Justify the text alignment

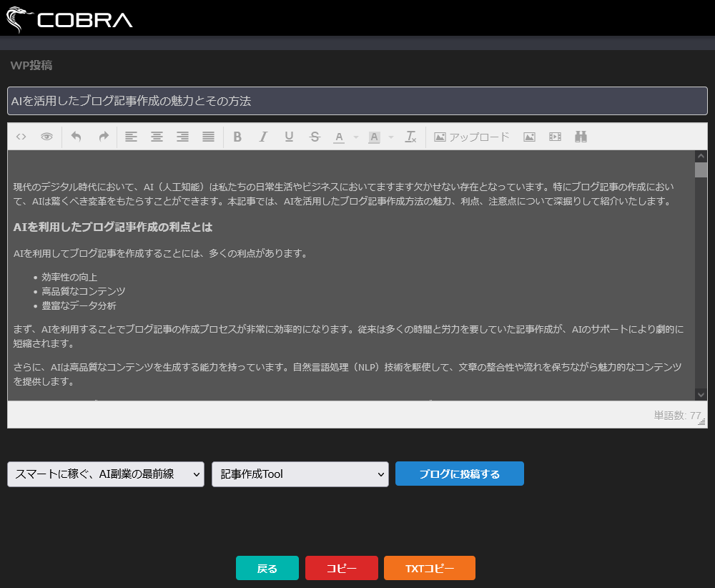click(x=208, y=137)
